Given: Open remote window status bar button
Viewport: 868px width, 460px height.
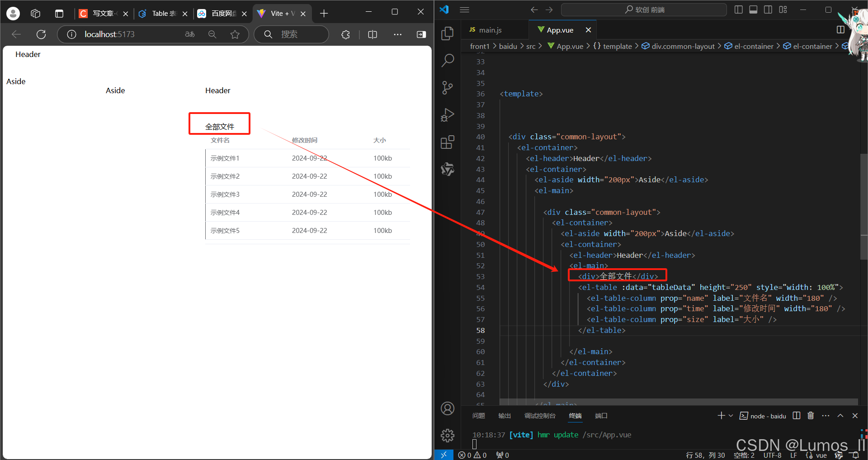Looking at the screenshot, I should pos(443,455).
